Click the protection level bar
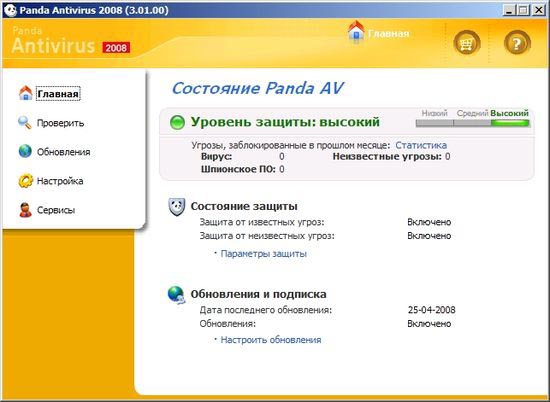This screenshot has height=402, width=550. 472,123
